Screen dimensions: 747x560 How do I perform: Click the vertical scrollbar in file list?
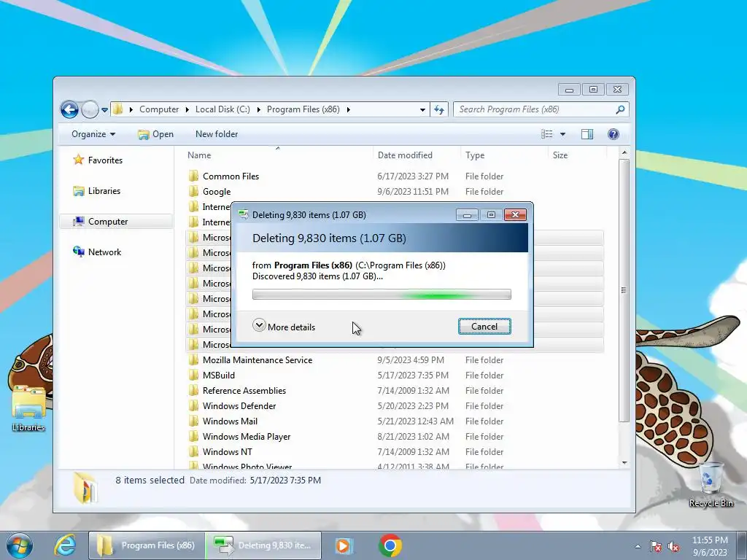click(624, 290)
